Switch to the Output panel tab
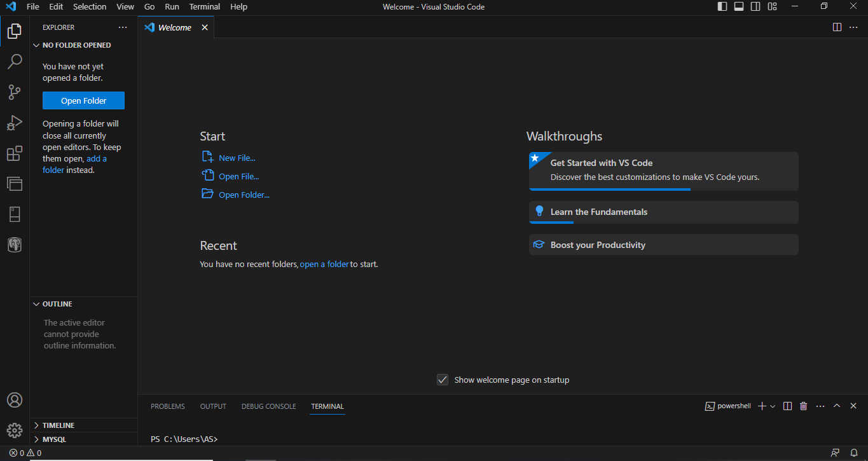This screenshot has width=868, height=461. point(213,406)
